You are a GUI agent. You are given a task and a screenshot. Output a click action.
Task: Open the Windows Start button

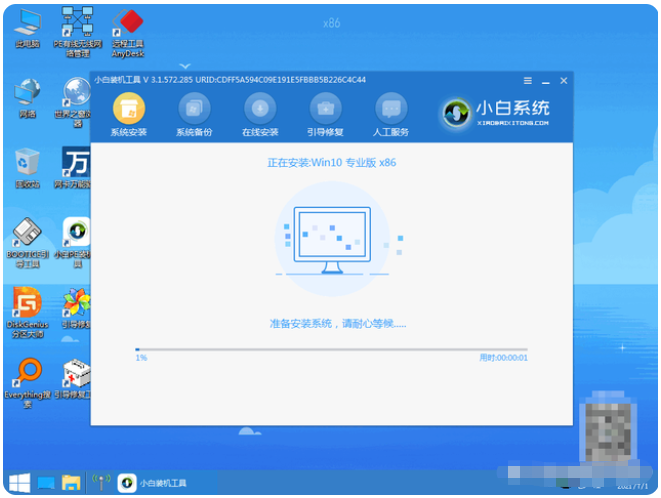tap(19, 483)
